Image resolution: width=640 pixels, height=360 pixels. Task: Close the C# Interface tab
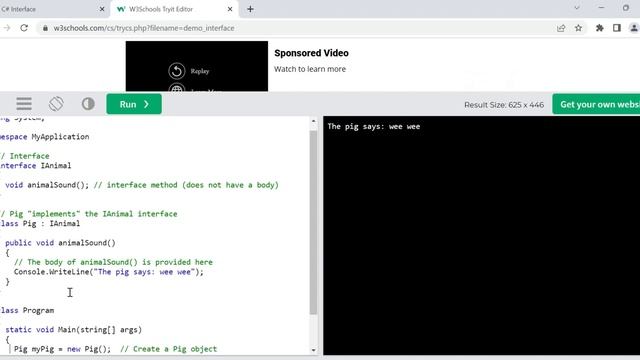click(102, 9)
